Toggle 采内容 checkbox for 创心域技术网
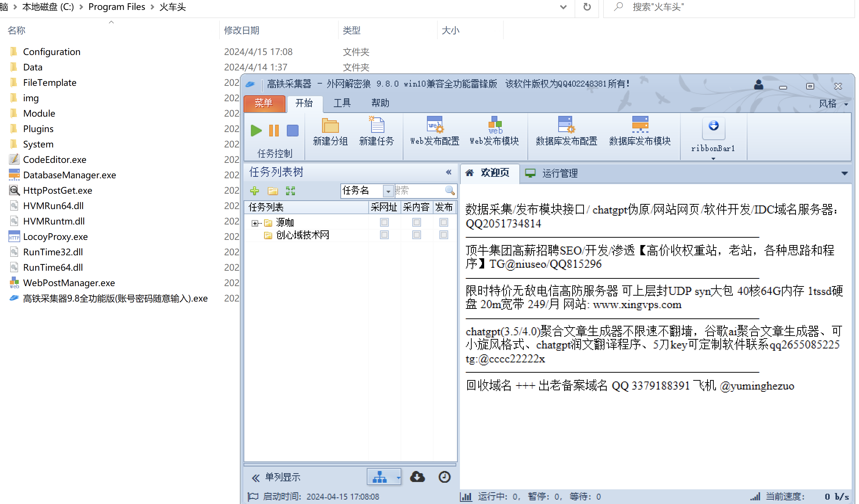859x504 pixels. pos(416,235)
